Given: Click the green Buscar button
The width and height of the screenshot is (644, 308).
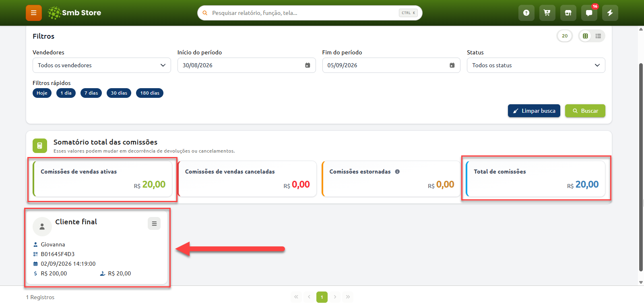Looking at the screenshot, I should (585, 111).
